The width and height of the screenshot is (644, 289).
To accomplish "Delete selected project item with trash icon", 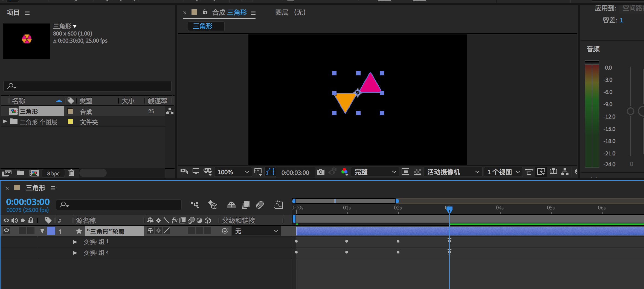I will (x=71, y=173).
